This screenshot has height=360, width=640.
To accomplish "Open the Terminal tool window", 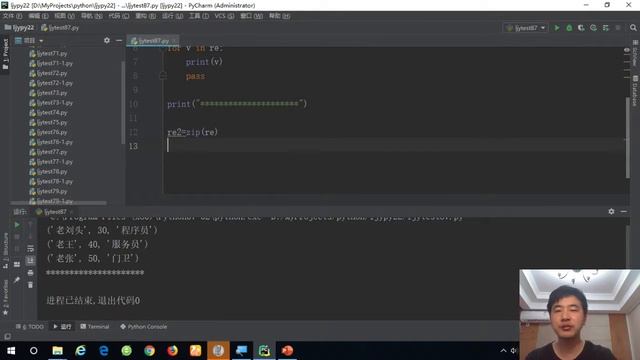I will pyautogui.click(x=95, y=327).
